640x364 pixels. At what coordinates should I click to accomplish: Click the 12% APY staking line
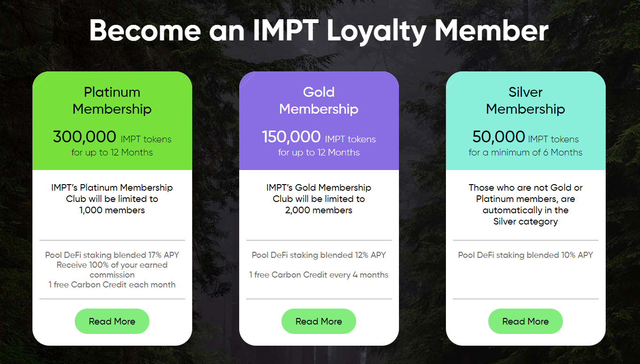[x=319, y=255]
